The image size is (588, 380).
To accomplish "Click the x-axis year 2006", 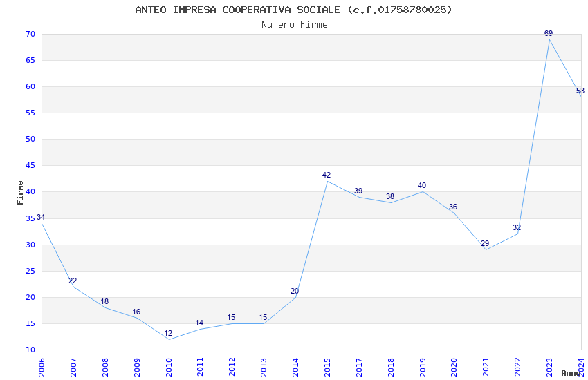I will point(42,368).
